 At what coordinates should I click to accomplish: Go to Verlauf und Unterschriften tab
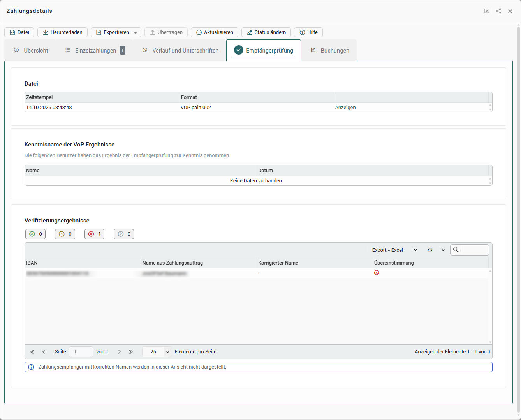[x=180, y=51]
